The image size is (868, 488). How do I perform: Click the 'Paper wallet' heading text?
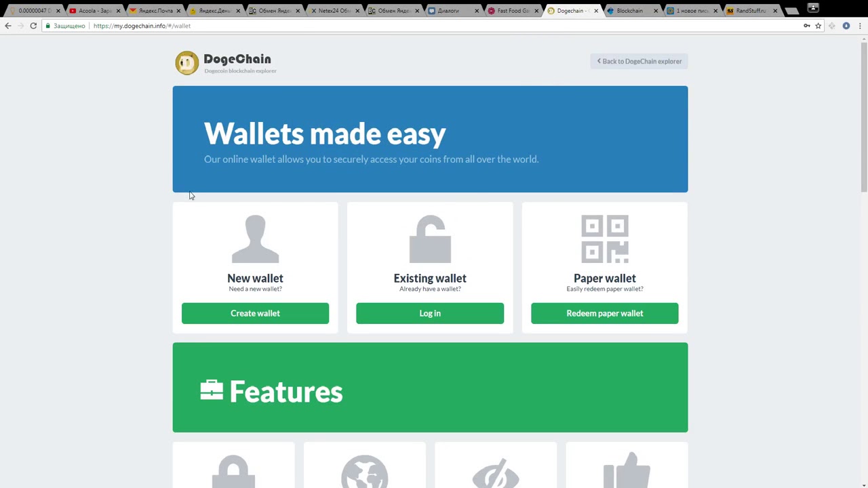(x=605, y=278)
